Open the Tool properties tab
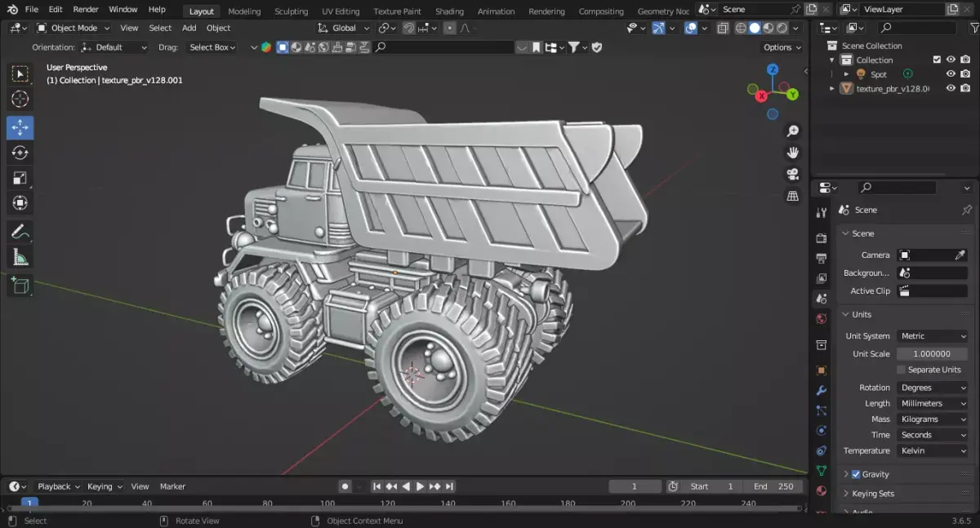This screenshot has width=980, height=528. click(x=822, y=213)
